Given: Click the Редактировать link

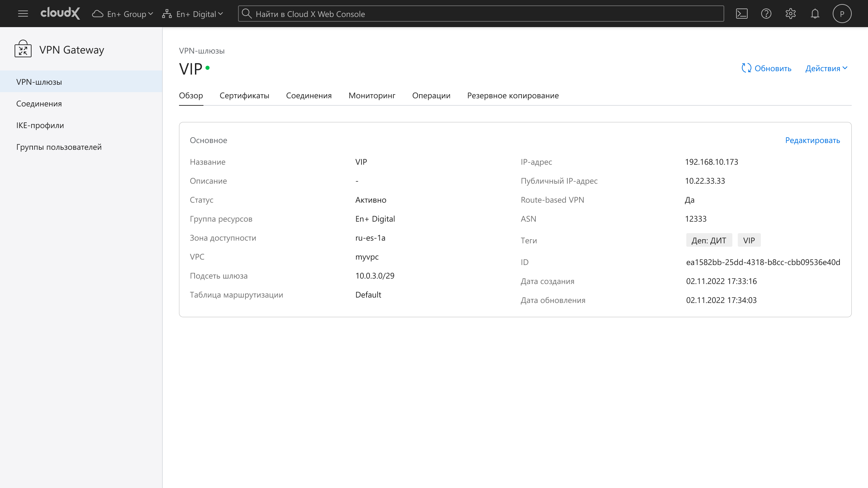Looking at the screenshot, I should (812, 140).
